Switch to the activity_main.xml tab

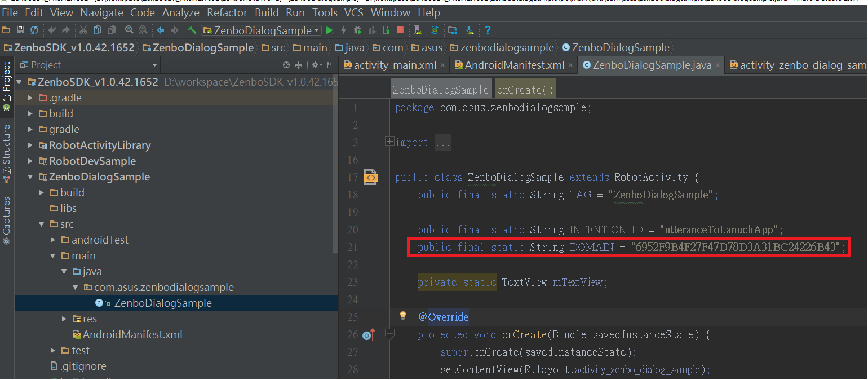click(395, 65)
